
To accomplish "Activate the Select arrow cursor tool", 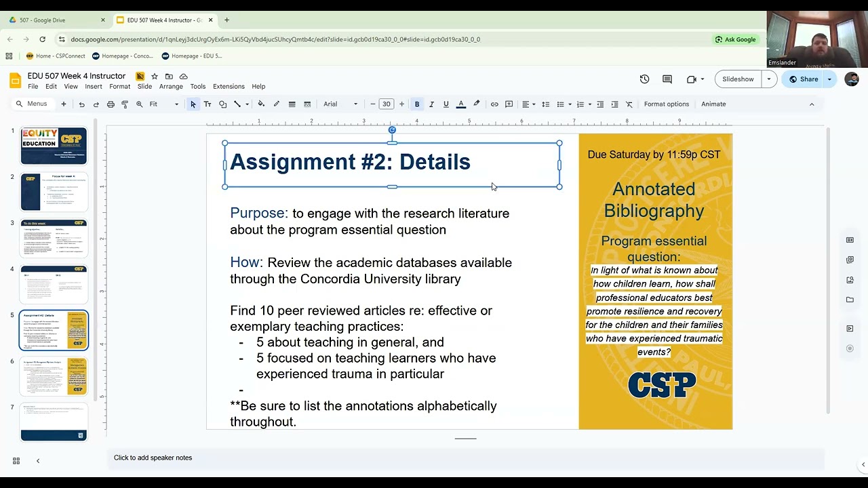I will (193, 104).
